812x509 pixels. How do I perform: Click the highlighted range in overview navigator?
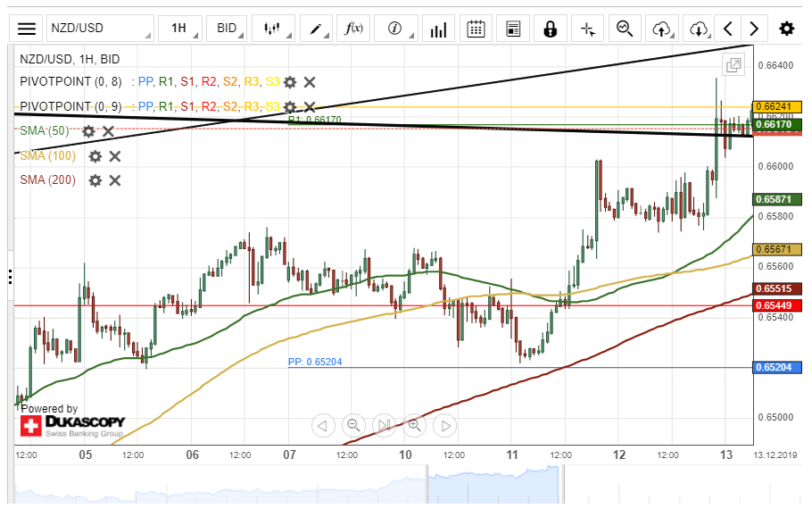(495, 485)
